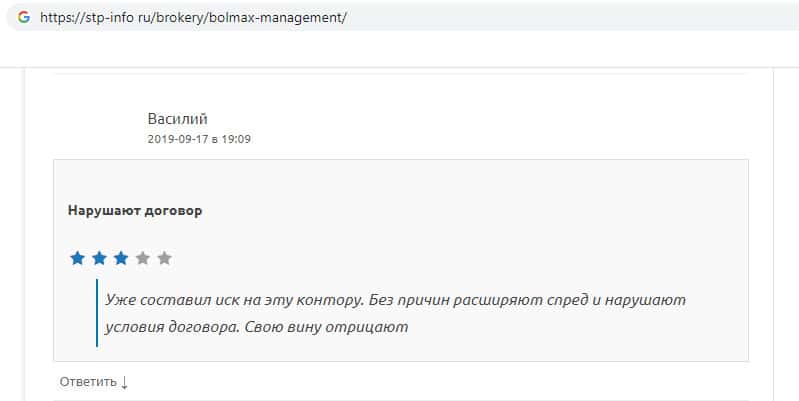Click the bolmax-management part of URL
The width and height of the screenshot is (799, 401).
point(288,18)
